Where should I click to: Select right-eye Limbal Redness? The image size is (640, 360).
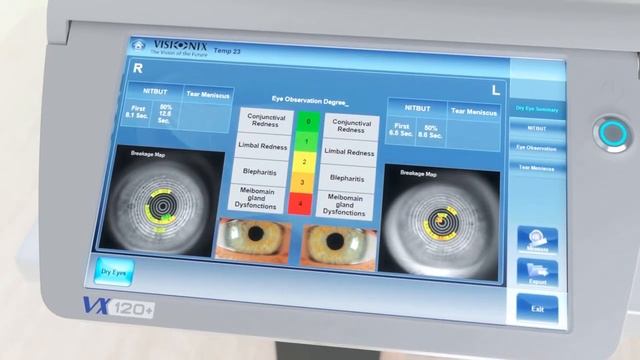coord(263,146)
